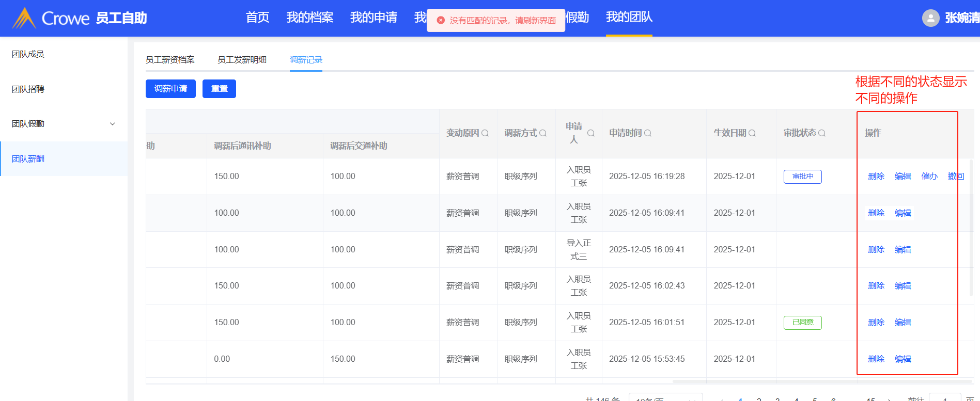Open the page size dropdown
The image size is (980, 401).
click(665, 398)
